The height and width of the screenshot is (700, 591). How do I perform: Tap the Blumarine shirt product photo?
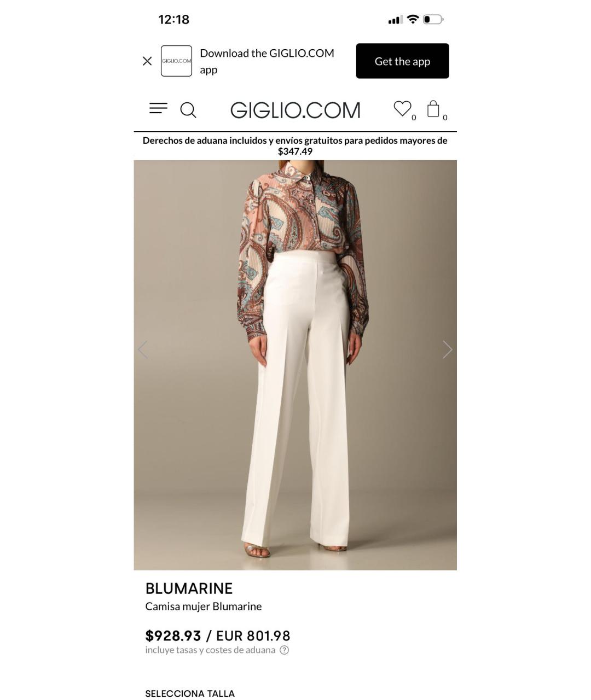[x=296, y=365]
